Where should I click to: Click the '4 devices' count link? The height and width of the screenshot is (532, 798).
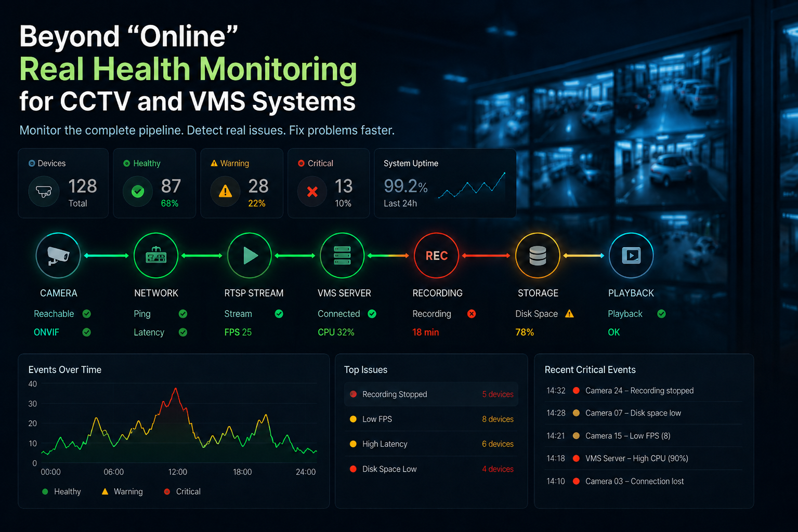point(498,469)
